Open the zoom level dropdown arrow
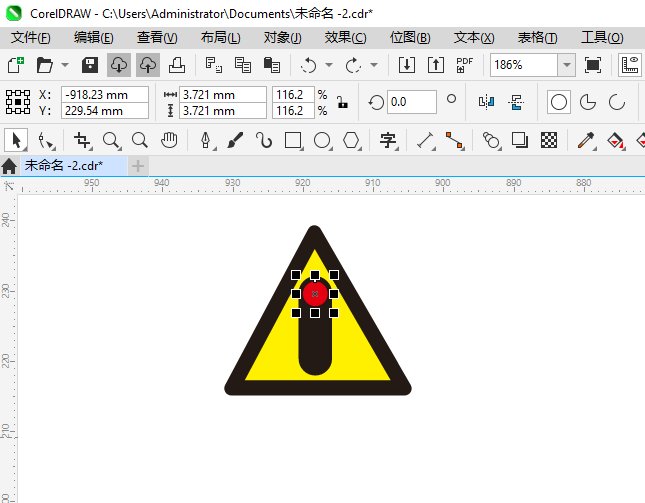Image resolution: width=645 pixels, height=503 pixels. click(x=566, y=65)
